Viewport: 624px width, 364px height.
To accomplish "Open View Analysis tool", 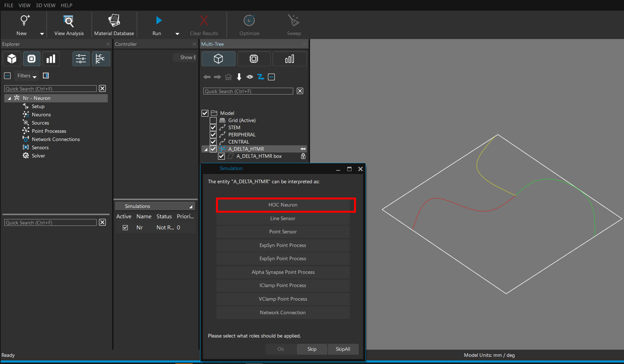I will coord(69,21).
